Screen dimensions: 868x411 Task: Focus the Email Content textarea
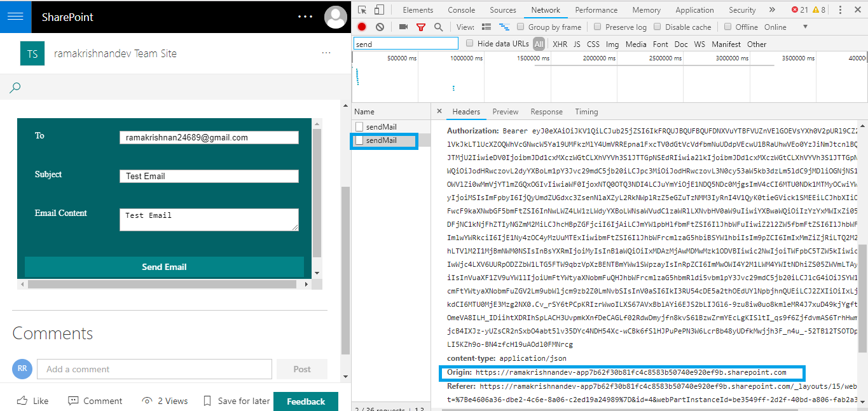[x=209, y=219]
